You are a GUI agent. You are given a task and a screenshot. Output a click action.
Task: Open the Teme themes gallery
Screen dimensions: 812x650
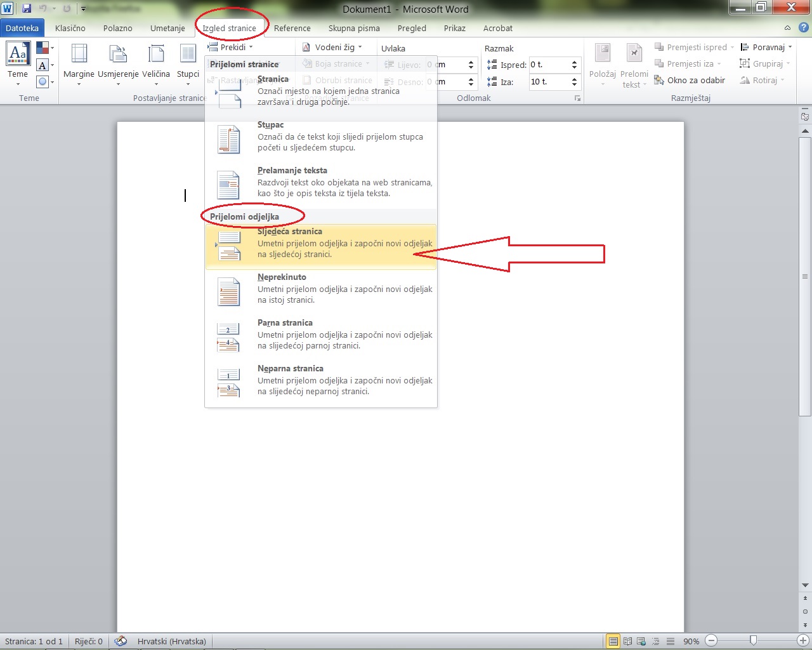[18, 63]
